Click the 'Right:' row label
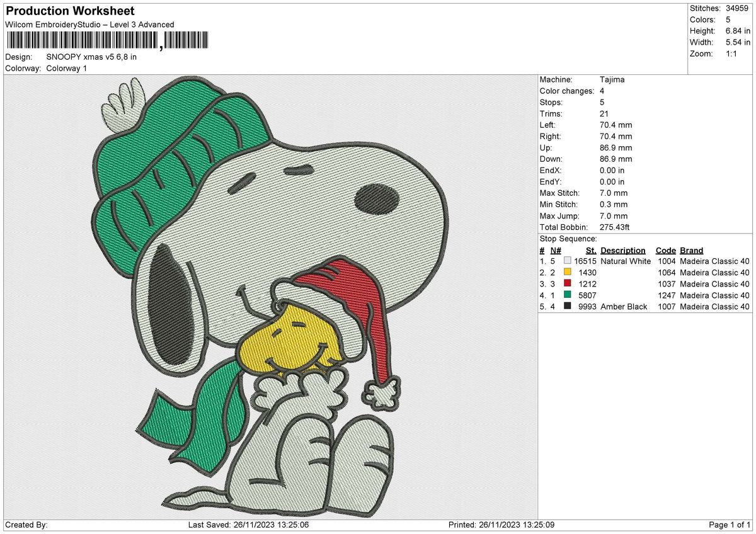Viewport: 756px width, 534px height. 549,137
